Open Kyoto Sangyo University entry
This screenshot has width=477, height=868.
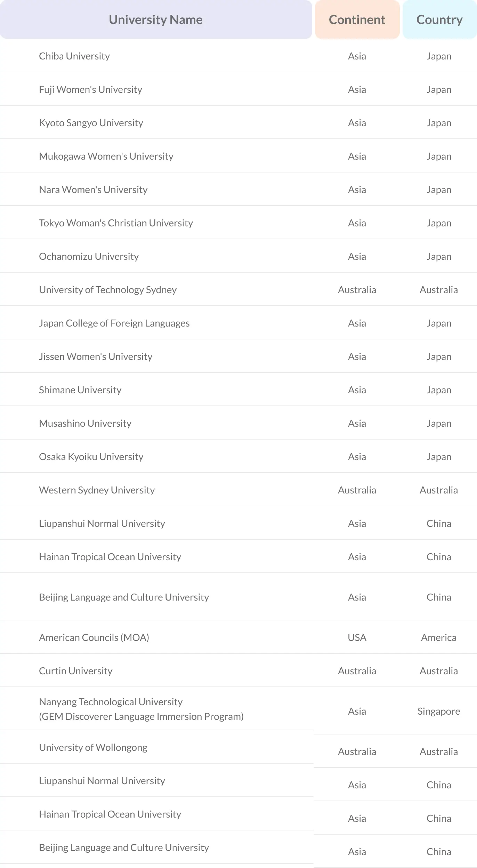click(x=91, y=123)
